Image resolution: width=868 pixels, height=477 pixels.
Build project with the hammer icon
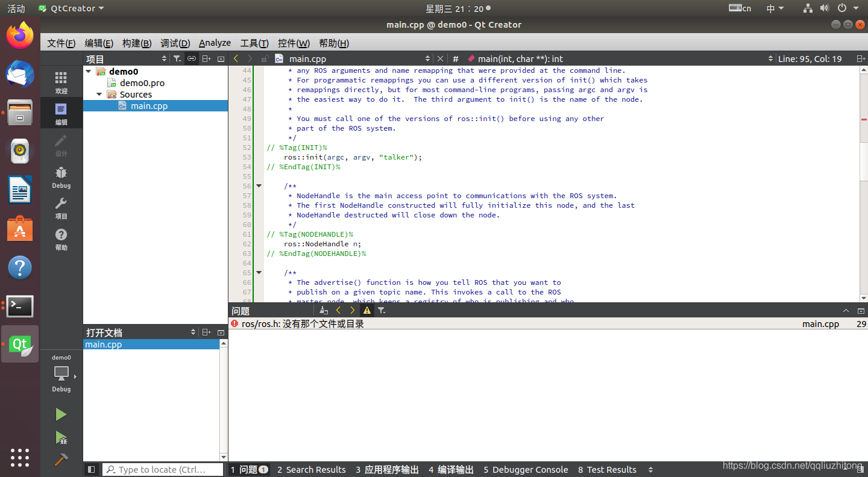point(61,460)
